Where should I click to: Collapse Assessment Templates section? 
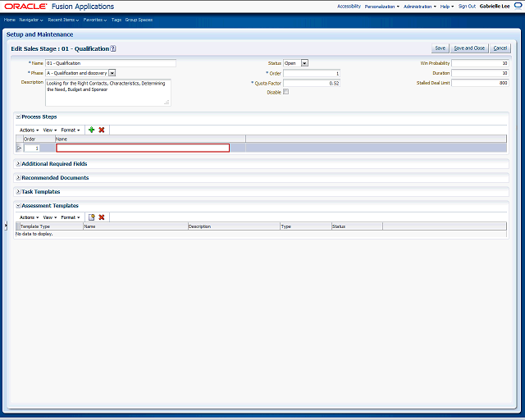pyautogui.click(x=18, y=206)
